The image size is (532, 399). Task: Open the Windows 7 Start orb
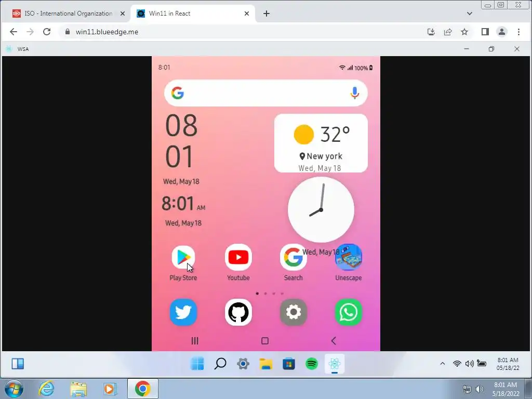(14, 389)
